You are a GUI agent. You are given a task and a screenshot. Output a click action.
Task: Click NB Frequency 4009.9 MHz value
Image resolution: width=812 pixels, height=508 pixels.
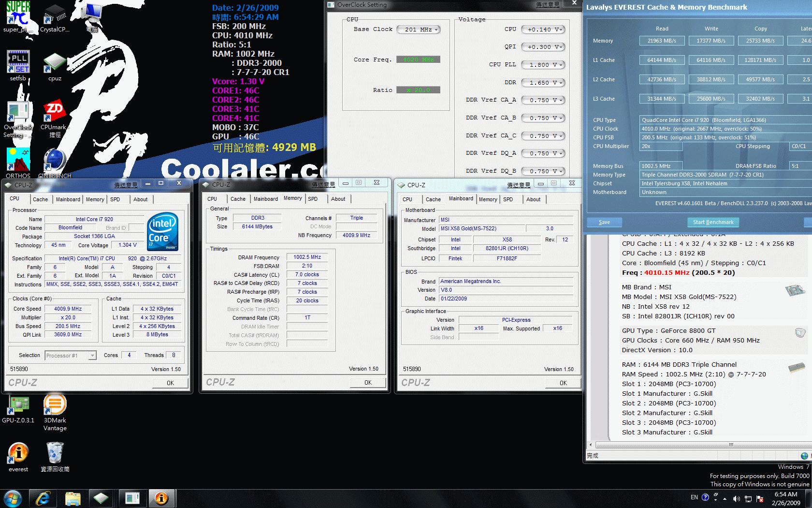pos(356,235)
